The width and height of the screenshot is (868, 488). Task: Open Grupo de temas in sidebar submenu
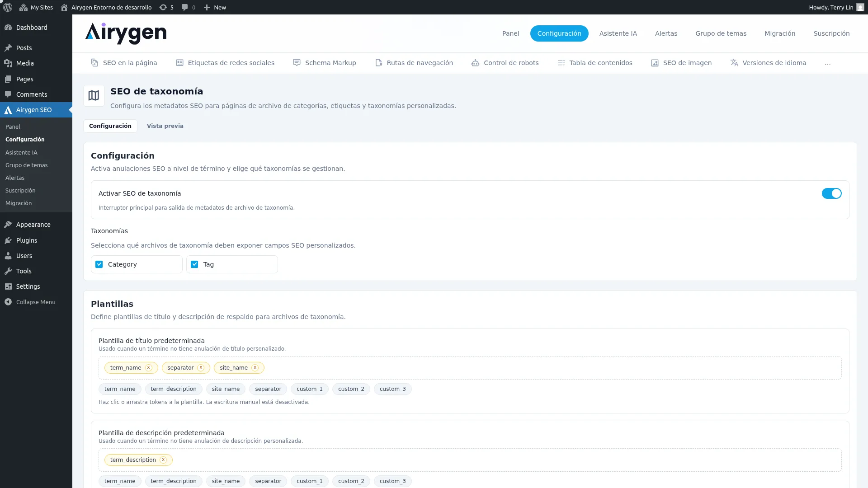[x=26, y=165]
